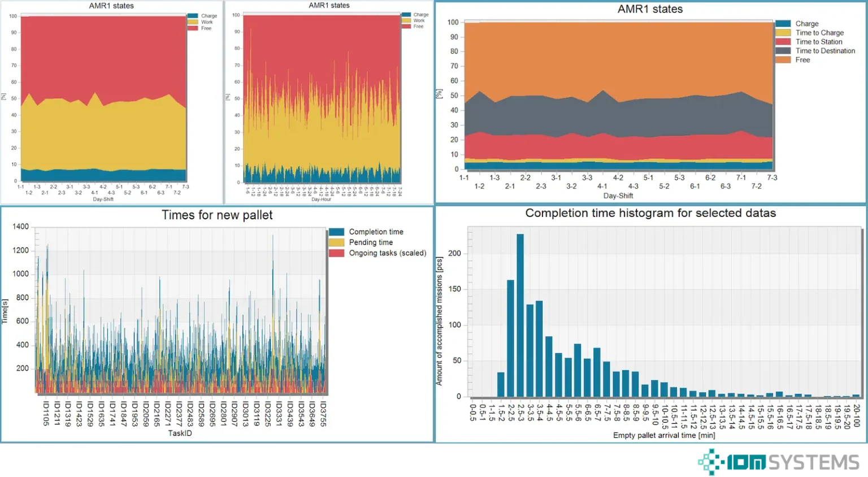Select the D1105 tick label on TaskID axis
Viewport: 868px width, 477px height.
pyautogui.click(x=46, y=414)
